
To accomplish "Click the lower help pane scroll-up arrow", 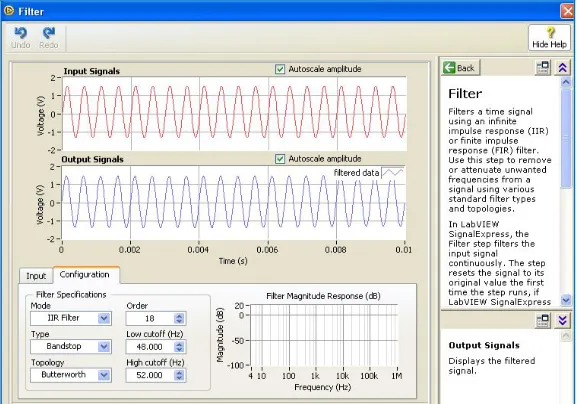I will [x=566, y=336].
